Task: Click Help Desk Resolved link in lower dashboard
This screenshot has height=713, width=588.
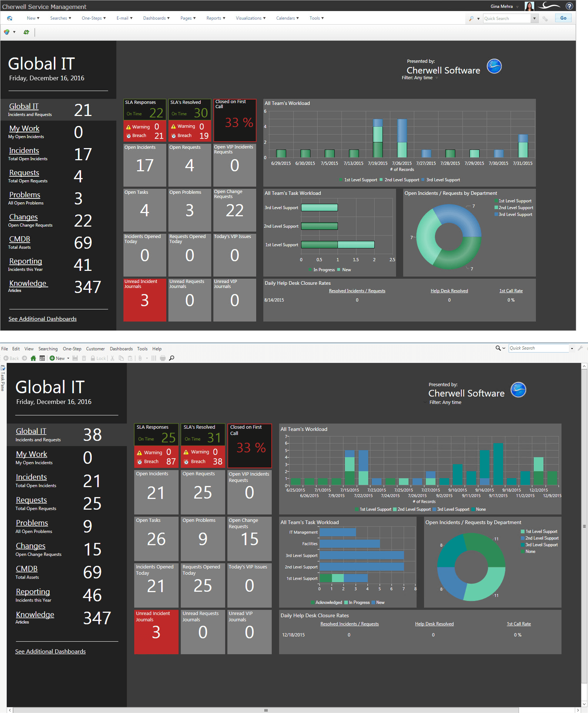Action: pyautogui.click(x=434, y=624)
